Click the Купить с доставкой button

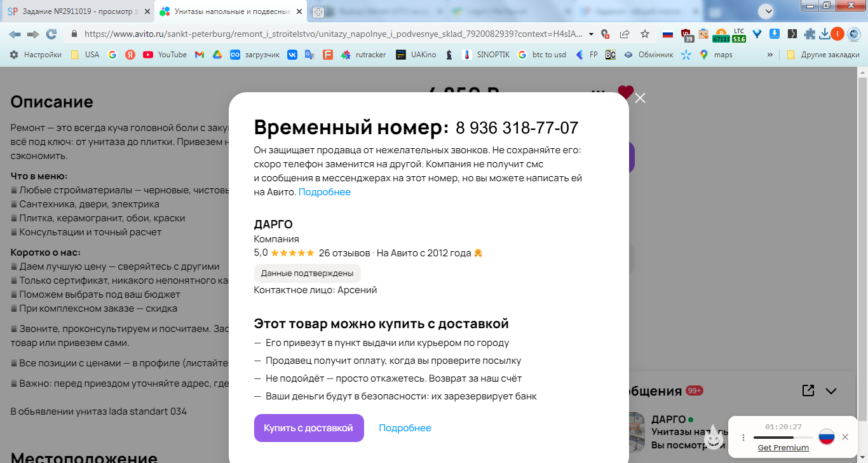[x=309, y=428]
